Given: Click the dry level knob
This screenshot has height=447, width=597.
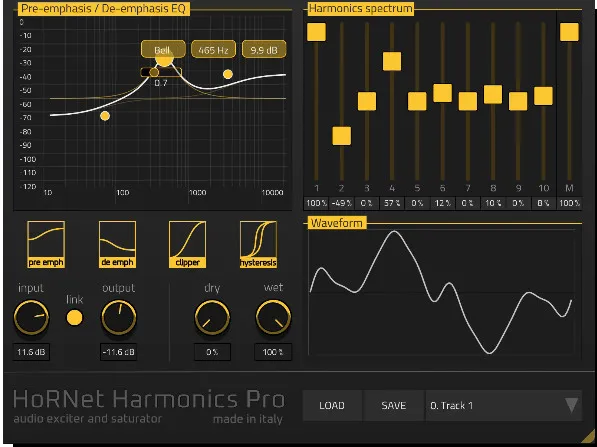Looking at the screenshot, I should click(212, 318).
